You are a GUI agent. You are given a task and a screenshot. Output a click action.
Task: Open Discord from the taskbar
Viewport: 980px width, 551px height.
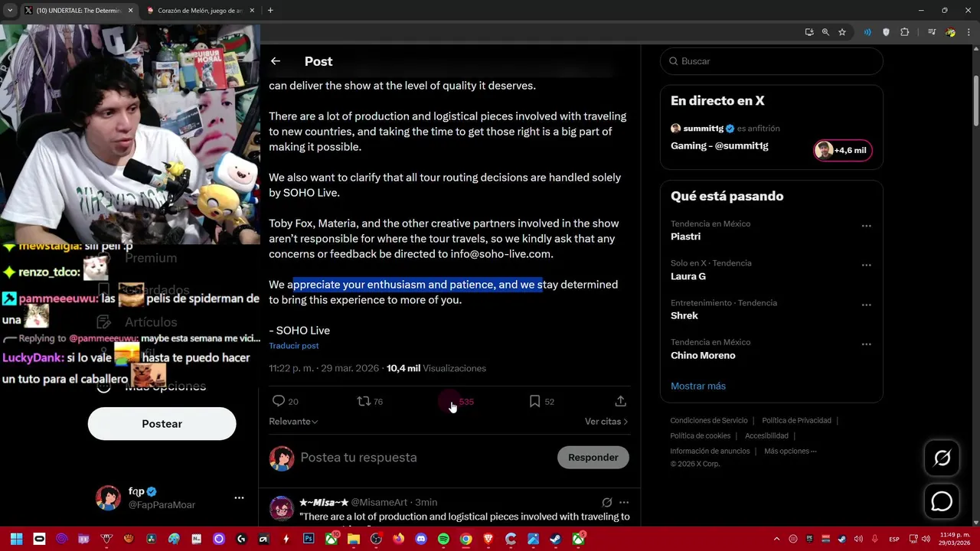[420, 539]
